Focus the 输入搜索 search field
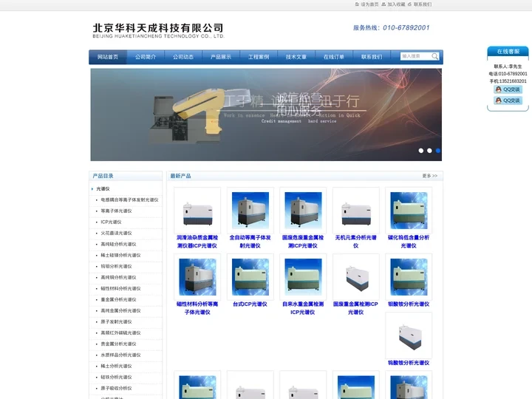532x399 pixels. click(x=416, y=56)
